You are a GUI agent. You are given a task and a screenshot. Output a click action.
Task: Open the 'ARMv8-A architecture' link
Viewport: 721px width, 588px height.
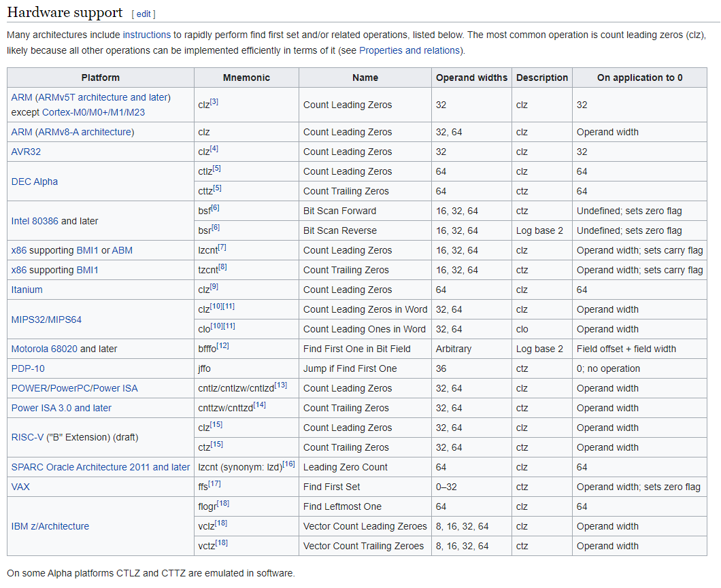click(84, 133)
